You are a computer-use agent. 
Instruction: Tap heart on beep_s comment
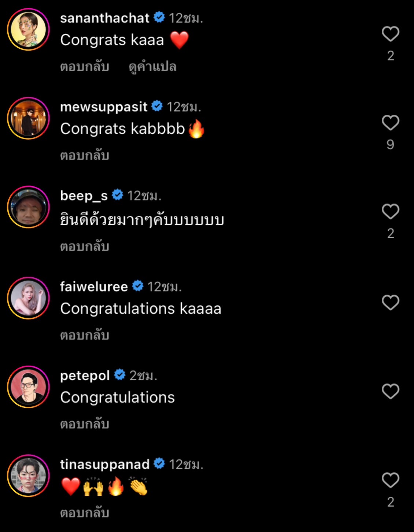pos(391,211)
